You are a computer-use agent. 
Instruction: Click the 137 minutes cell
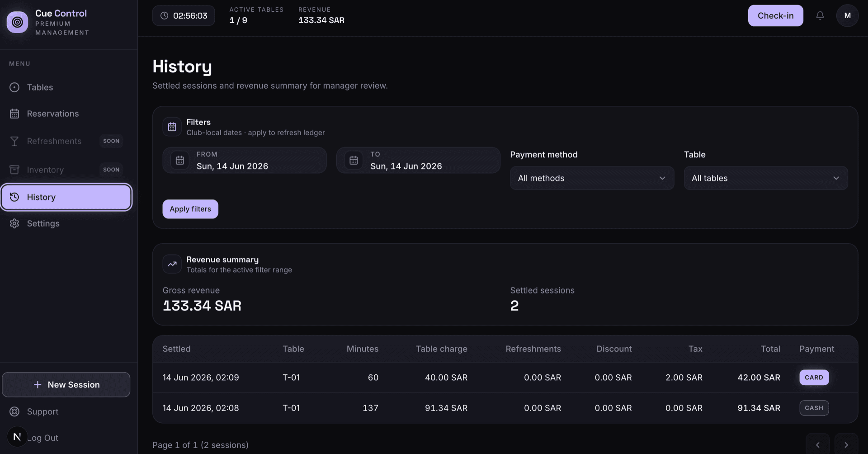click(370, 408)
